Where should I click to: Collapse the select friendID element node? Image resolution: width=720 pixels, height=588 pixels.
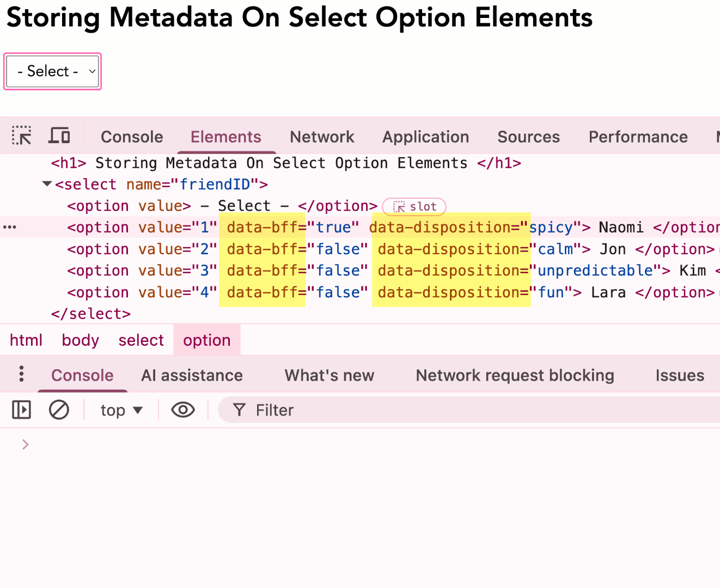point(46,183)
